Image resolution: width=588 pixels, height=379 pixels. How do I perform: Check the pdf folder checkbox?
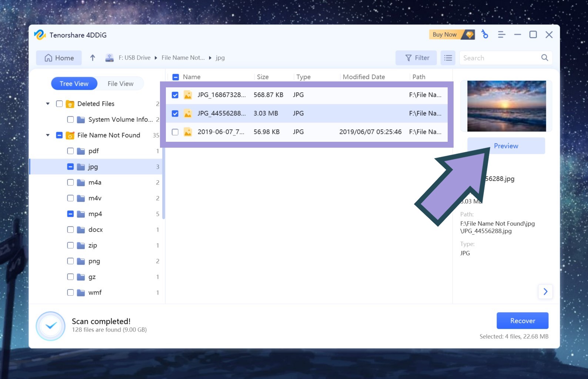[70, 151]
